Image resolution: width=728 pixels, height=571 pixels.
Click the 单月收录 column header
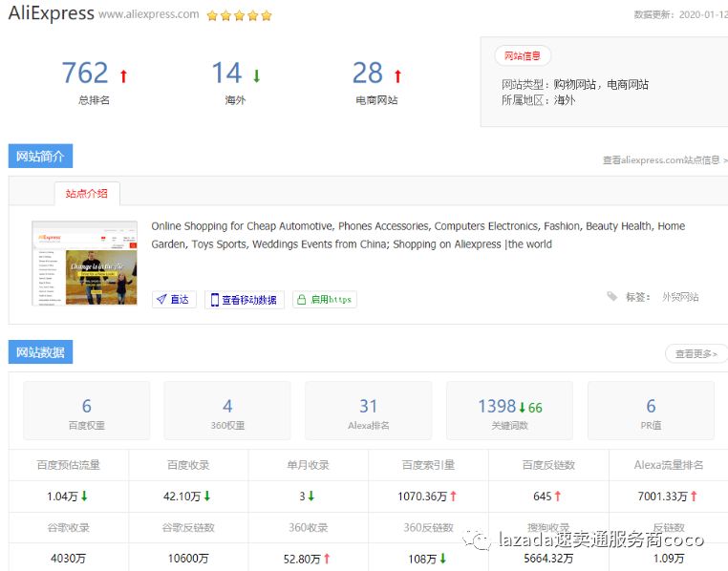(308, 465)
